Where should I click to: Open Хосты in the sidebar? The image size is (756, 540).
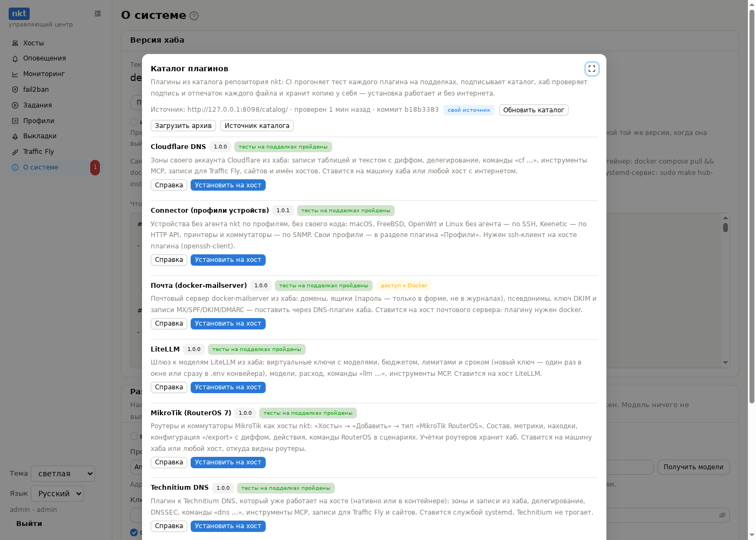pos(56,43)
